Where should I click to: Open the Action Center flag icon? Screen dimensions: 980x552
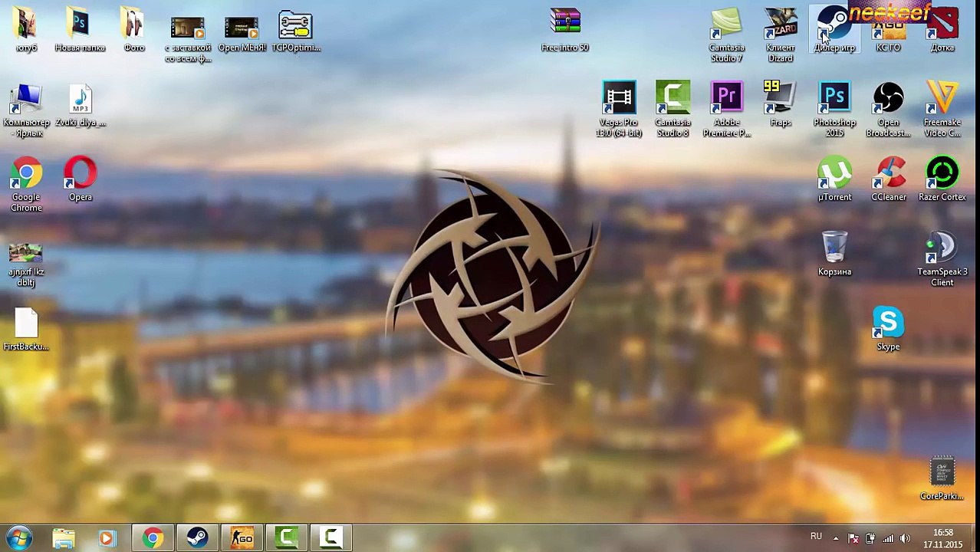[853, 538]
